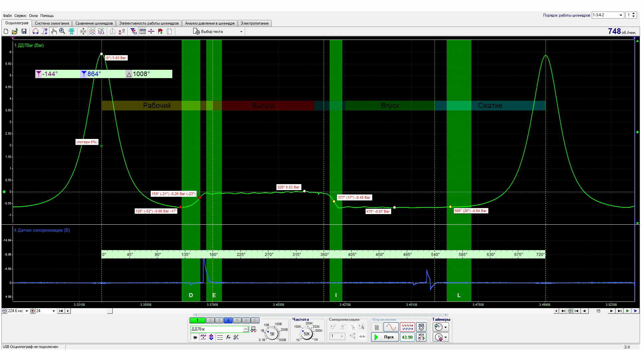Toggle channel 1 green button
Image resolution: width=644 pixels, height=351 pixels.
pyautogui.click(x=197, y=320)
